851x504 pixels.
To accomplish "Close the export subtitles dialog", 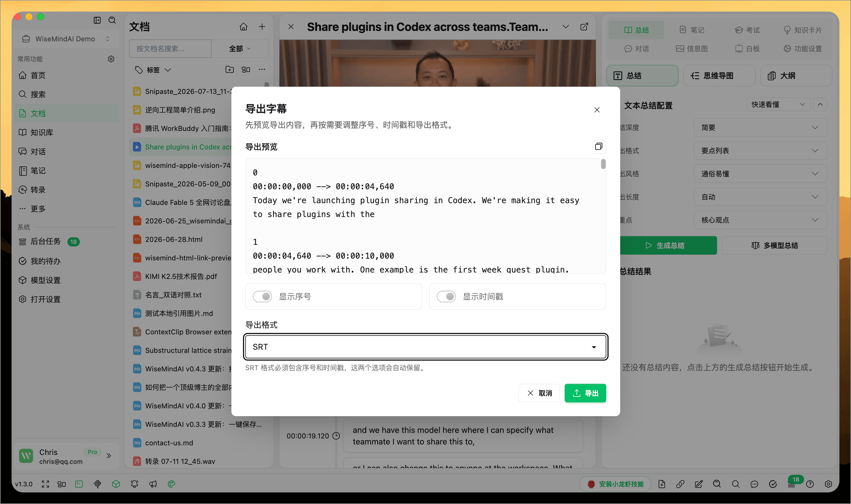I will 597,110.
